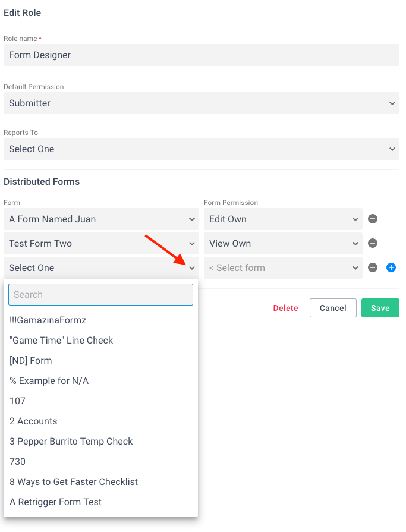This screenshot has height=532, width=406.
Task: Choose "Game Time" Line Check option
Action: [100, 341]
